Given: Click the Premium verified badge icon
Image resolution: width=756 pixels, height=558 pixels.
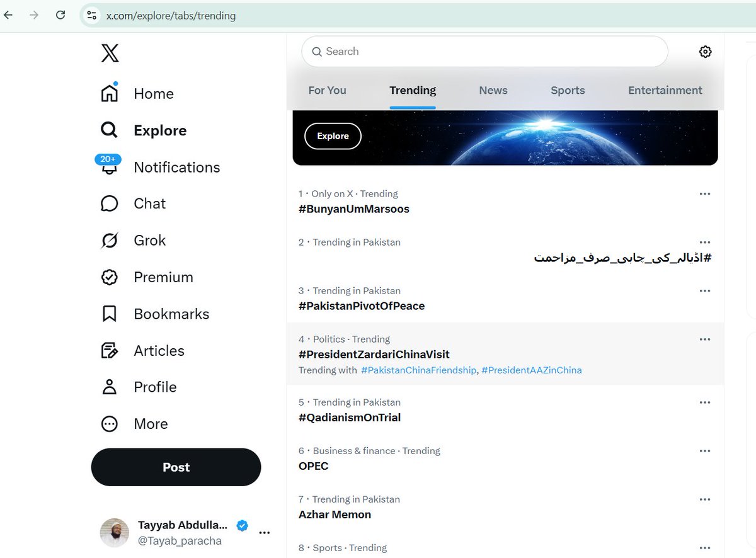Looking at the screenshot, I should [x=110, y=277].
